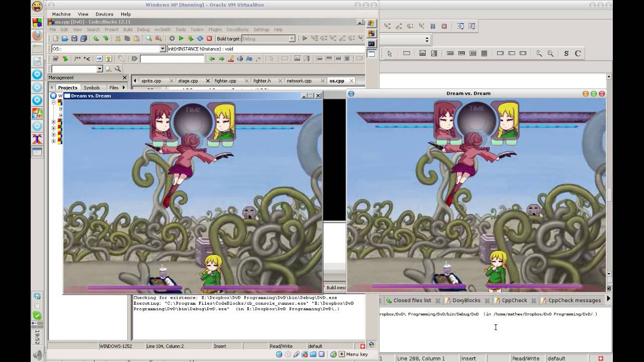Open the Build target Debug dropdown

tap(292, 39)
